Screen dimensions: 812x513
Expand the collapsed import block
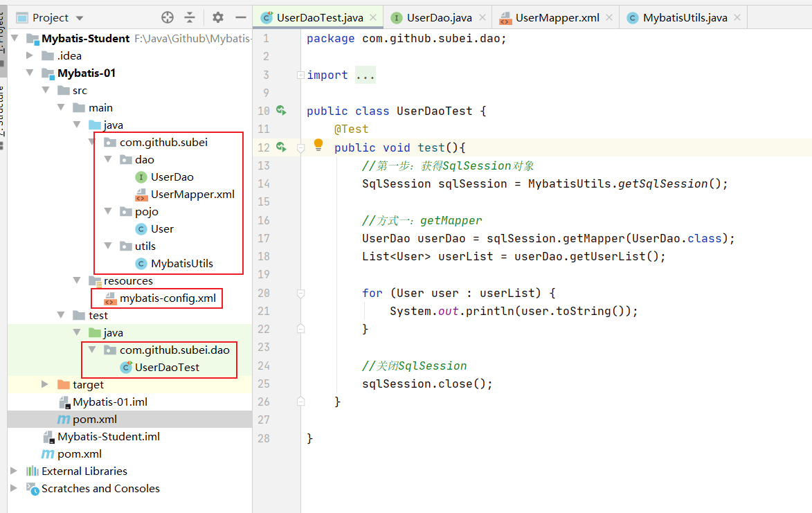[x=300, y=75]
